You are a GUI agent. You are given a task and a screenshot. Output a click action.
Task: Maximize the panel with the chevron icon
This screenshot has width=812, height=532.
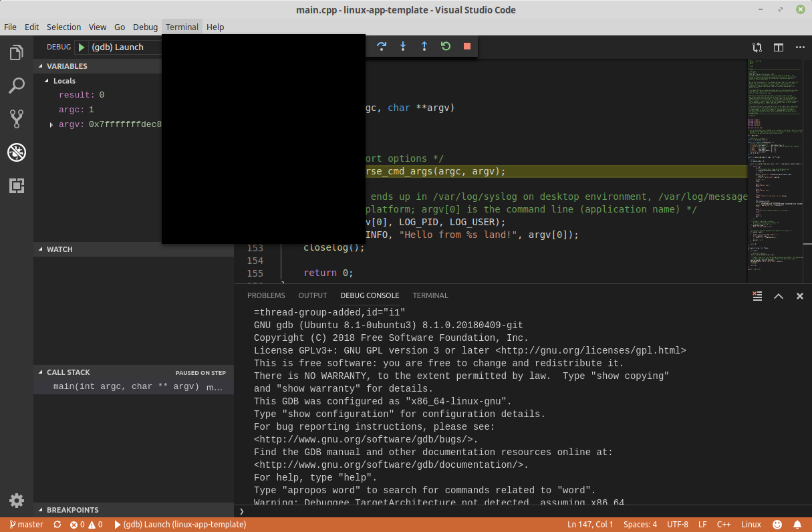click(778, 295)
